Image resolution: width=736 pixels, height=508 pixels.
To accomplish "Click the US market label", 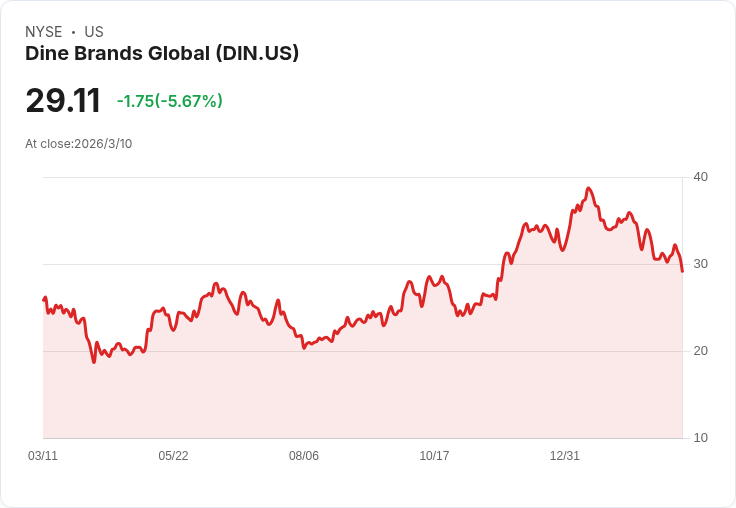I will (94, 32).
